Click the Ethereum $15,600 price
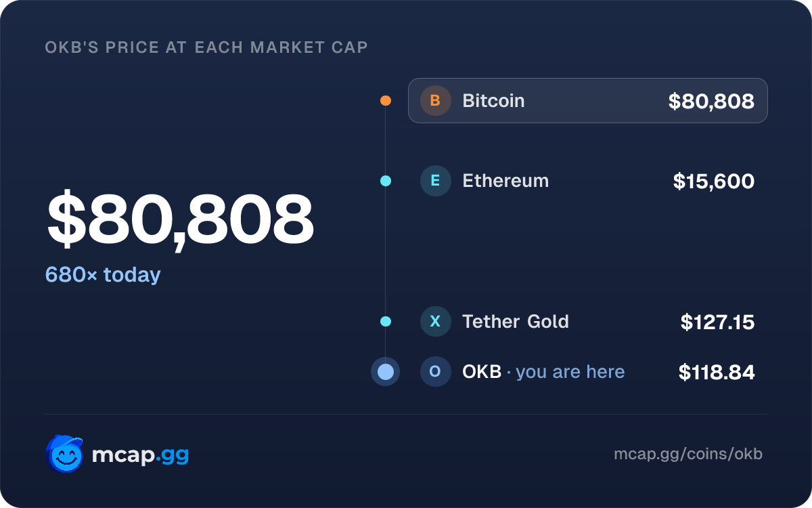Image resolution: width=812 pixels, height=508 pixels. click(x=714, y=181)
